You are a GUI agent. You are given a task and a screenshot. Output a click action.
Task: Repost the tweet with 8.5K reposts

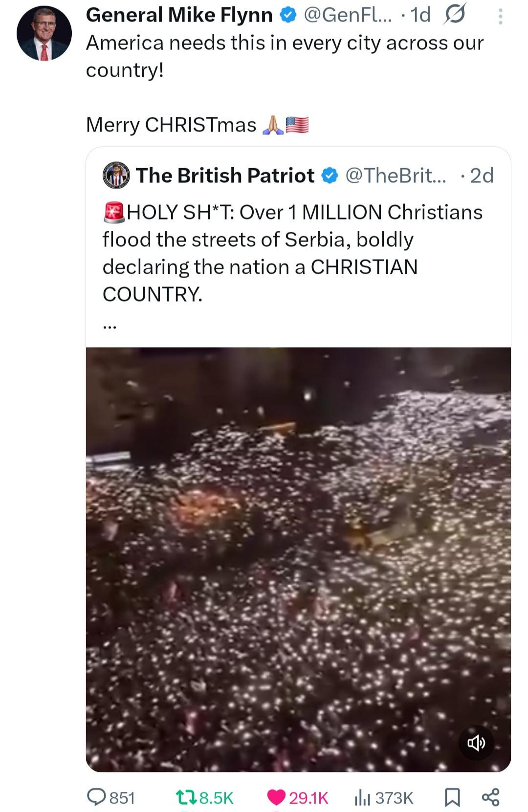click(186, 797)
